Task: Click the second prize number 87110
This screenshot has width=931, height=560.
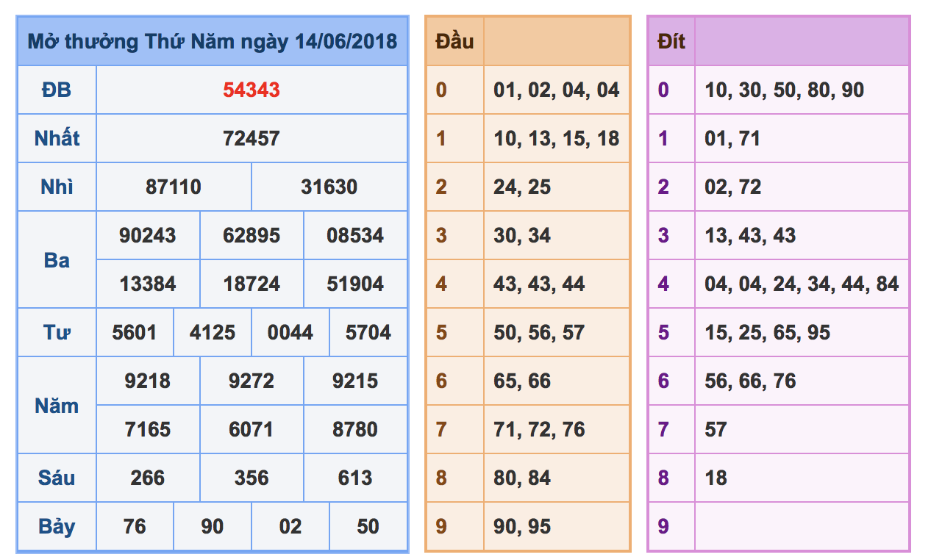Action: pyautogui.click(x=174, y=187)
